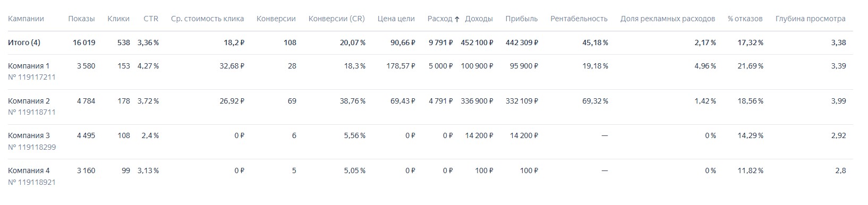Sort by Цена цели column
868x205 pixels.
(396, 19)
